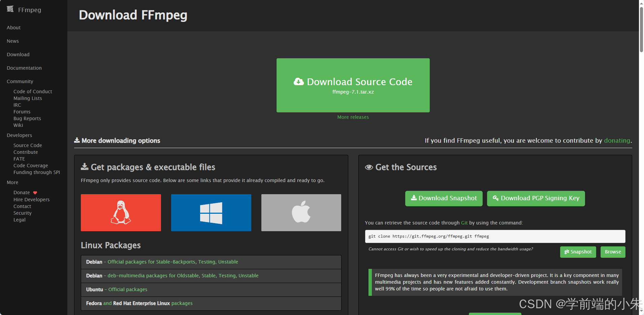Image resolution: width=644 pixels, height=315 pixels.
Task: Open the Hire Developers link
Action: click(x=31, y=200)
